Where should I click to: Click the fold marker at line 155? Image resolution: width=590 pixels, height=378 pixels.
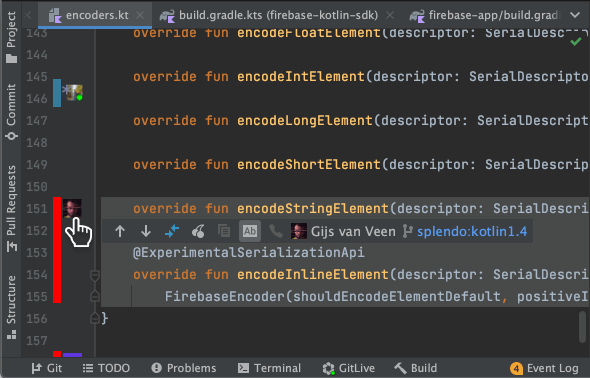click(x=95, y=296)
